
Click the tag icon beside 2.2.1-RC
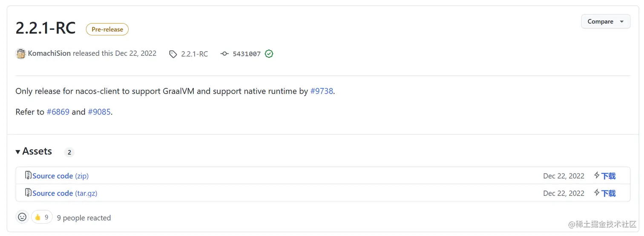pyautogui.click(x=173, y=54)
